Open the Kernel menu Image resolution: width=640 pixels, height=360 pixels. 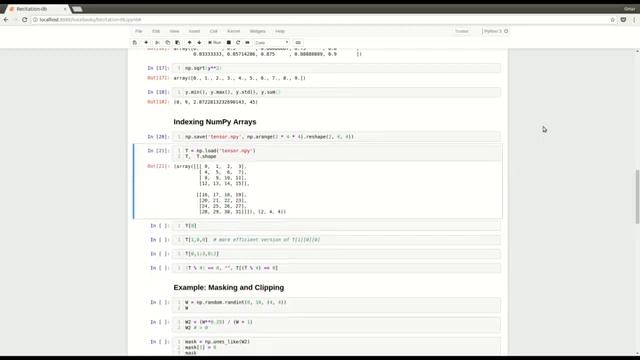tap(233, 31)
